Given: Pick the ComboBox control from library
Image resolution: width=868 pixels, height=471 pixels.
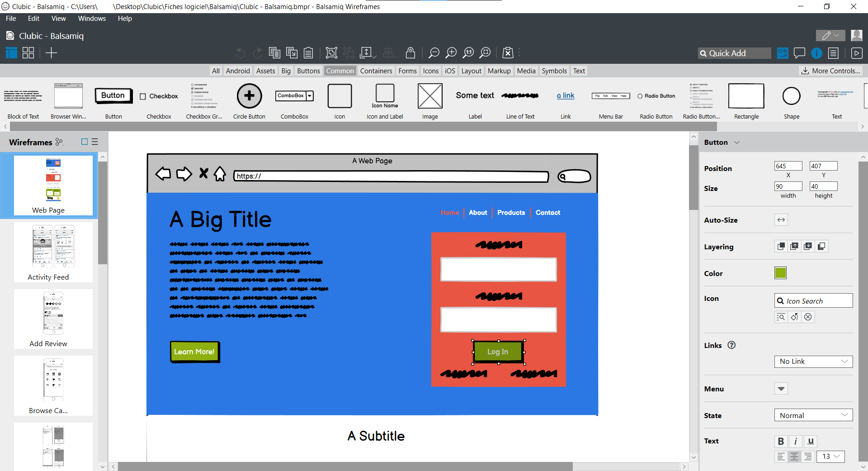Looking at the screenshot, I should [294, 101].
